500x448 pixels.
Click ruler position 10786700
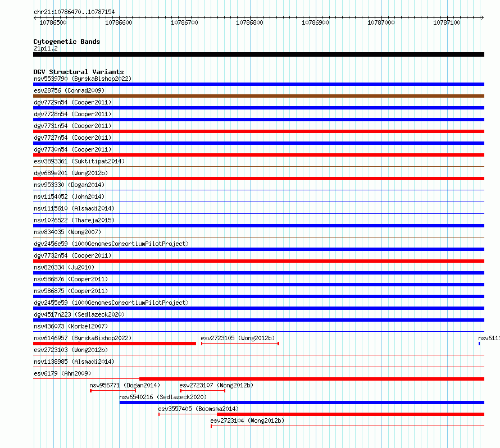tap(184, 22)
